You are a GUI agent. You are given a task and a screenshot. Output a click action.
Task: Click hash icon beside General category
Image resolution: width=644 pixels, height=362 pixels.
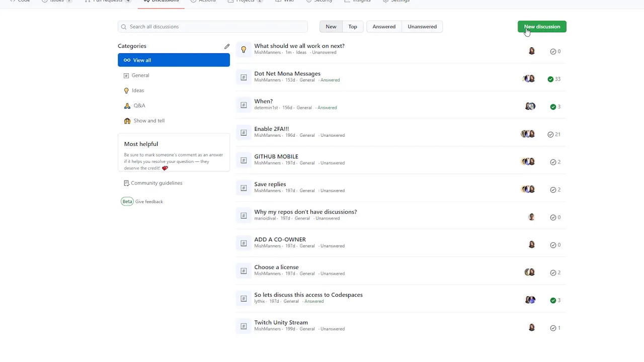(x=126, y=75)
